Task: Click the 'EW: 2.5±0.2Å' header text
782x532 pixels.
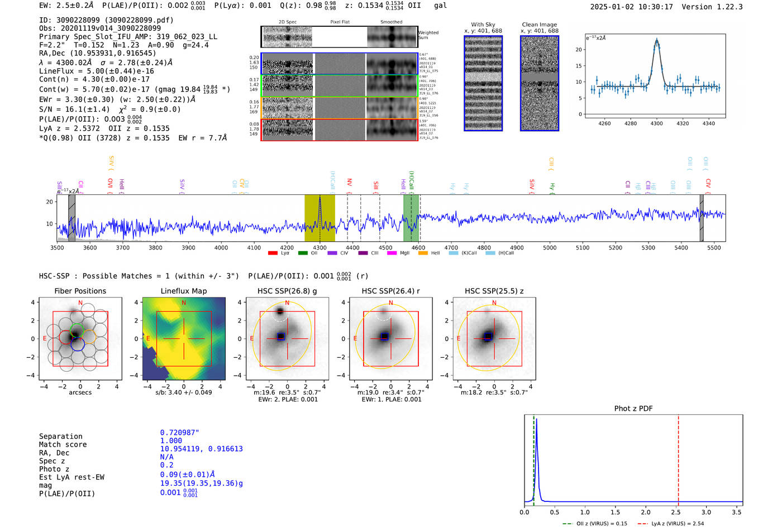Action: [x=66, y=5]
